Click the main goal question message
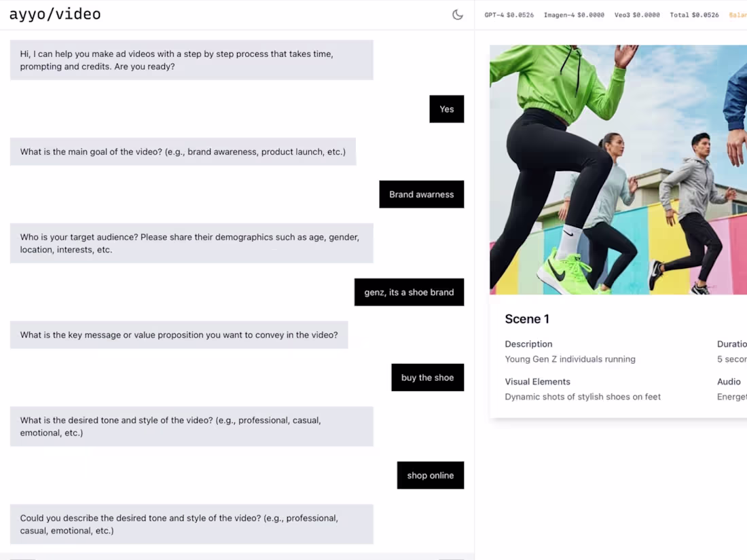The image size is (747, 560). [183, 152]
